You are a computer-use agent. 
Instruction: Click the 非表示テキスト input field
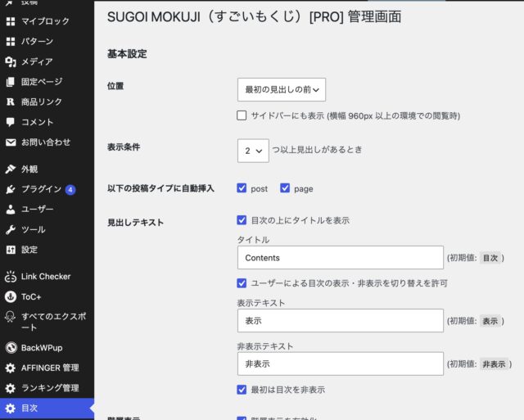tap(341, 364)
